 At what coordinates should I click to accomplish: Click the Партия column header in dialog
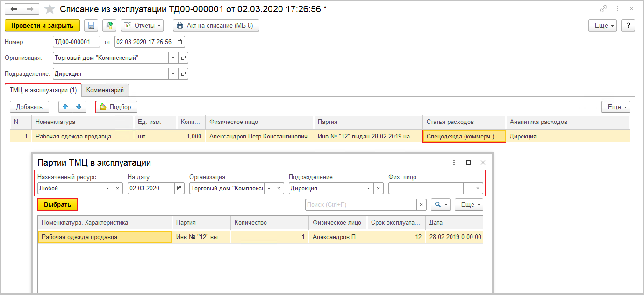(201, 223)
